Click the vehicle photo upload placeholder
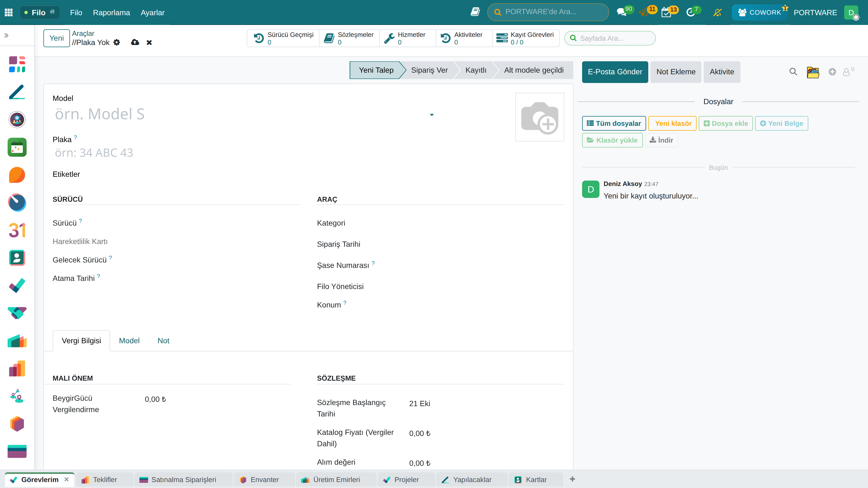The height and width of the screenshot is (488, 868). (x=540, y=117)
